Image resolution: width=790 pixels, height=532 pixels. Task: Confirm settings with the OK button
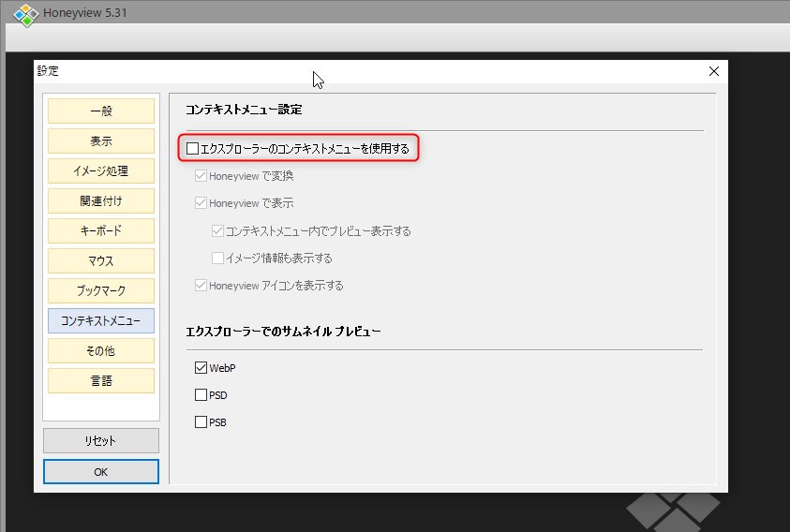pos(101,471)
